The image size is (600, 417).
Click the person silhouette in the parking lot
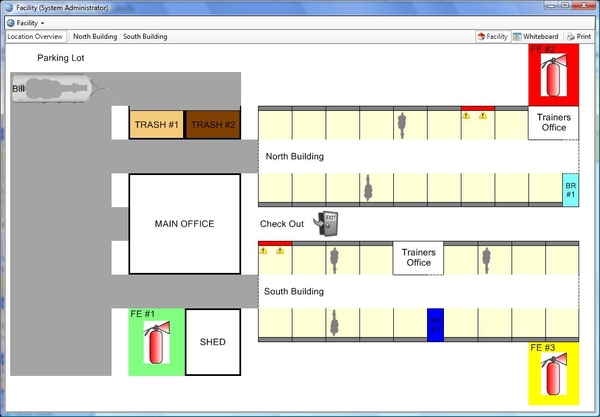(x=58, y=90)
